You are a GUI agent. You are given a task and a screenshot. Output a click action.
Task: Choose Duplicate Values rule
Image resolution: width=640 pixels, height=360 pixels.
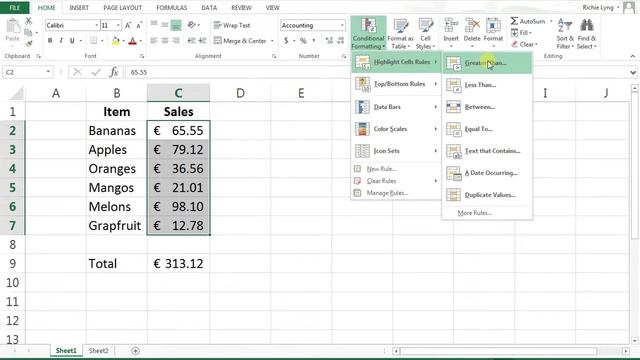pos(487,195)
